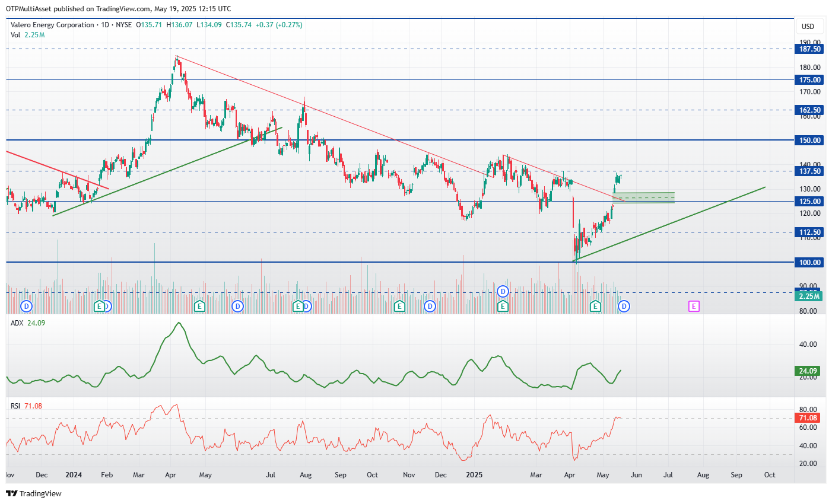832x504 pixels.
Task: Click the dividend D marker in May 2025
Action: click(624, 306)
